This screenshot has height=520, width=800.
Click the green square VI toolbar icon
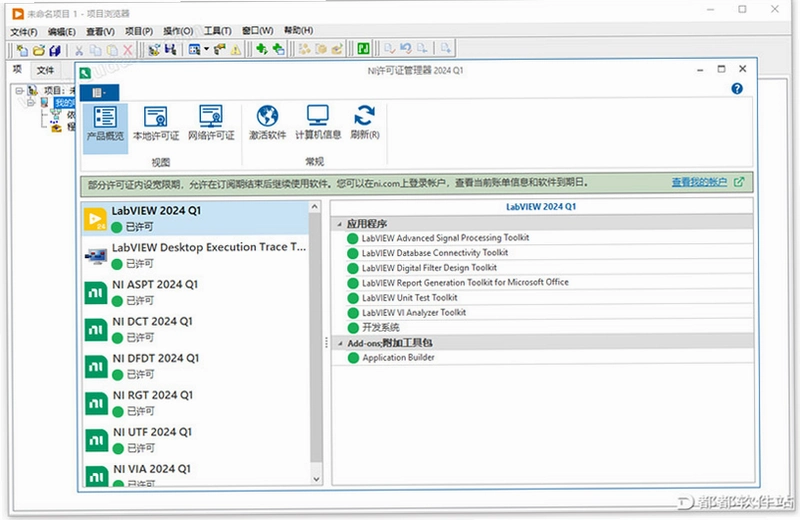[363, 48]
